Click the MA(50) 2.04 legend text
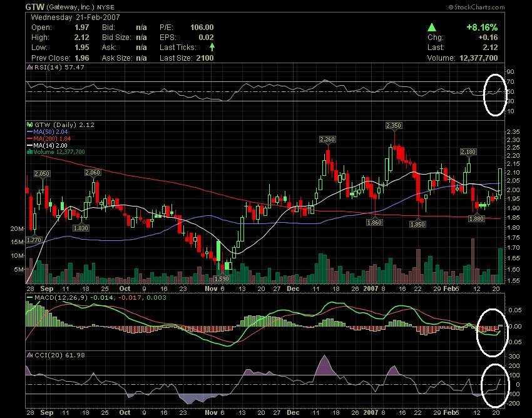The image size is (532, 418). (51, 131)
